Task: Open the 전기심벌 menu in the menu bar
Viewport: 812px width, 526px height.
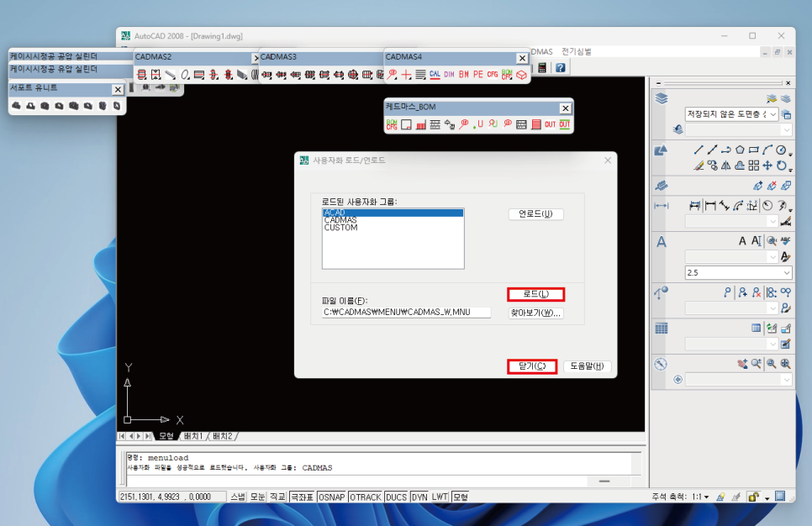Action: (577, 51)
